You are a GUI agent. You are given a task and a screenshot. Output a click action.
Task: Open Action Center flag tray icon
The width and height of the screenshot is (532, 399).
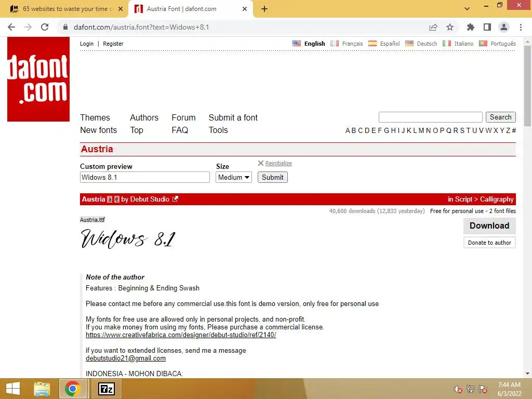pyautogui.click(x=483, y=389)
